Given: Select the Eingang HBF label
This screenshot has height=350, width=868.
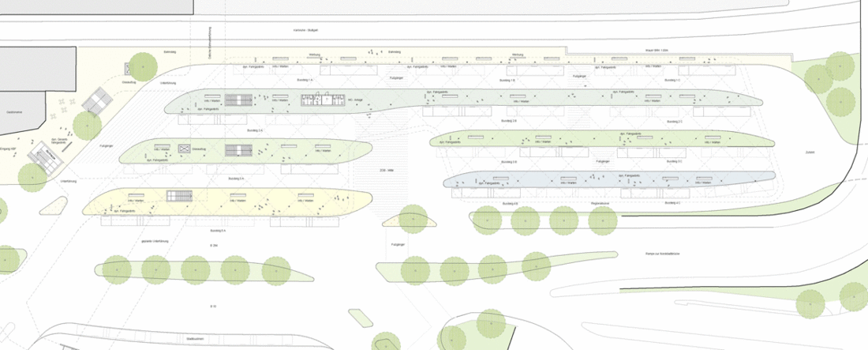Looking at the screenshot, I should click(x=9, y=149).
